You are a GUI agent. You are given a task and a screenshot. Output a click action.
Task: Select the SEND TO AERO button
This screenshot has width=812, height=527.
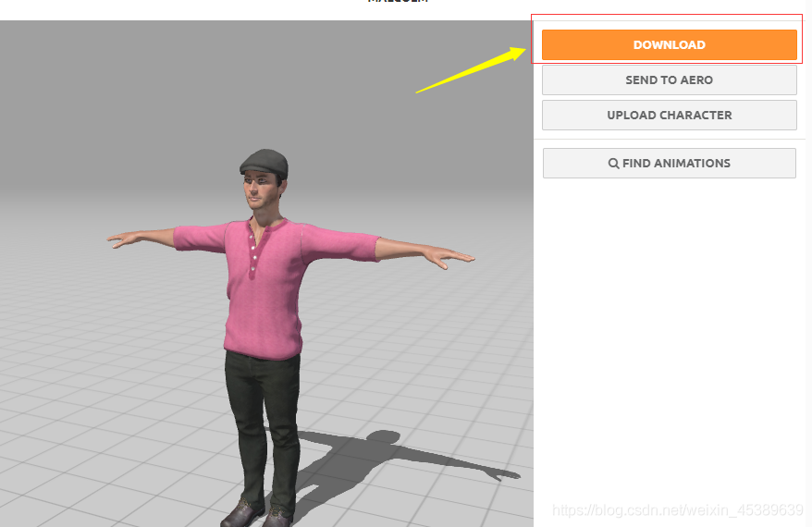pyautogui.click(x=669, y=80)
